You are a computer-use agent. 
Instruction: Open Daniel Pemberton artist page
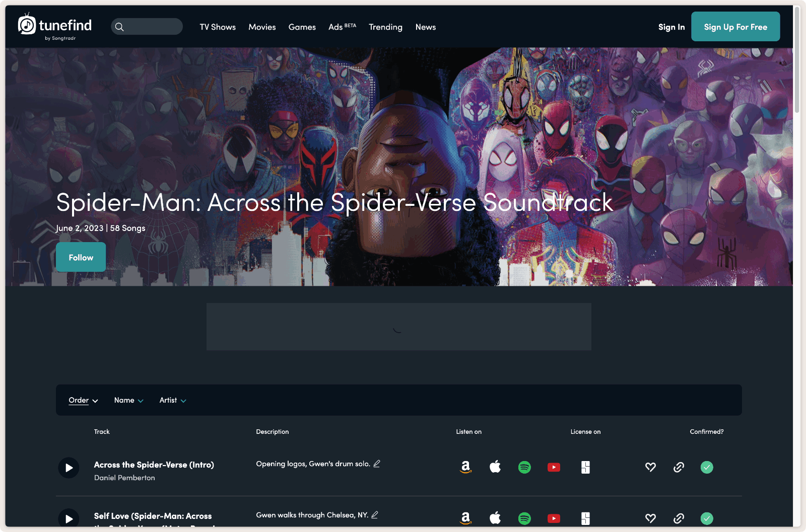tap(124, 478)
